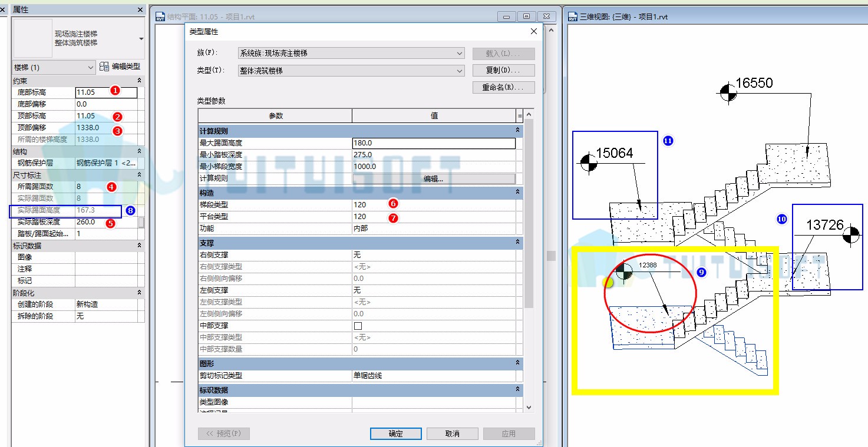Click the 复制(D)... button

[503, 71]
